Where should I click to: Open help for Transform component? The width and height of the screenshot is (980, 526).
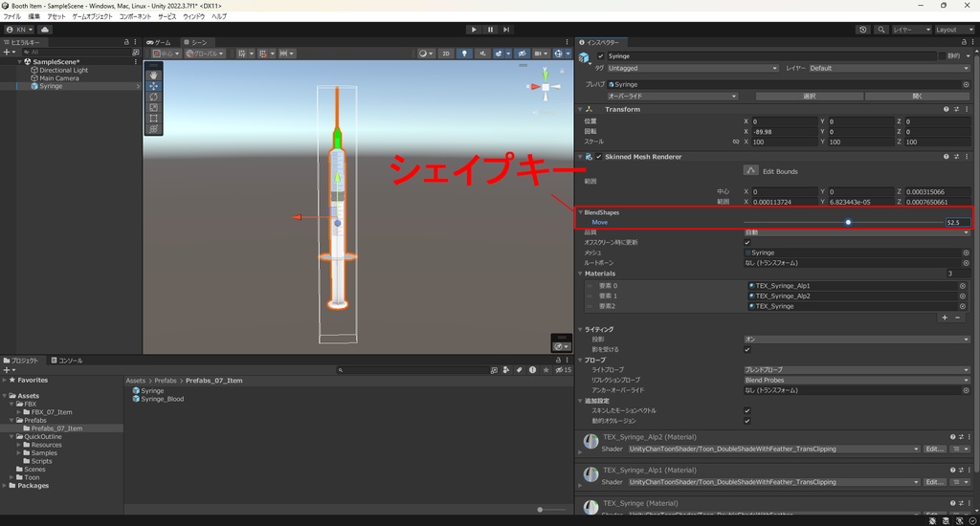[946, 109]
